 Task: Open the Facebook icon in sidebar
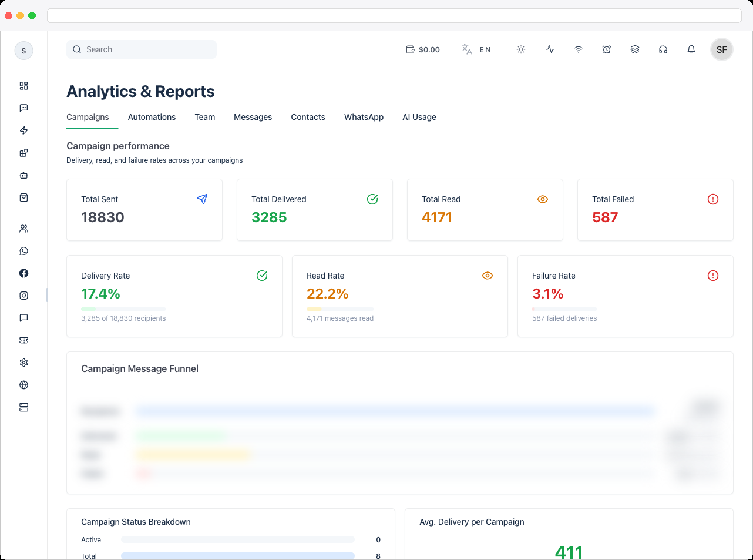pyautogui.click(x=23, y=273)
